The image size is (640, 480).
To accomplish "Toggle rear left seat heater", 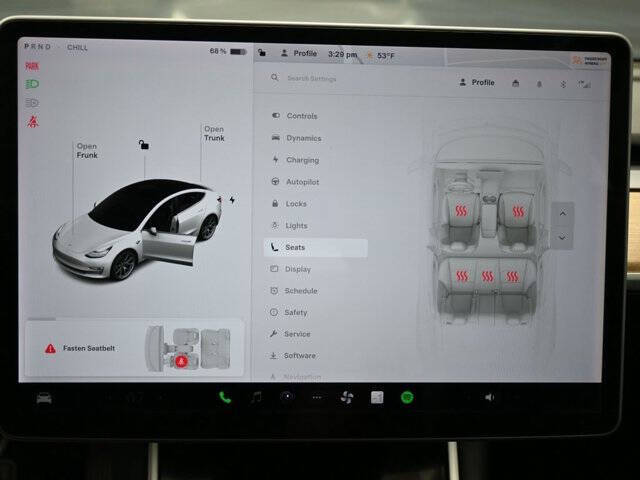I will [462, 276].
